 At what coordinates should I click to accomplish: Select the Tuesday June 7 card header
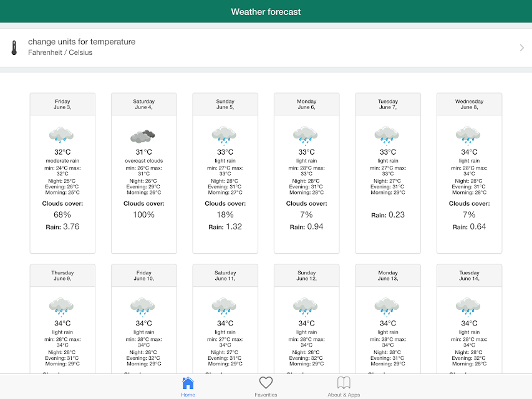coord(388,104)
